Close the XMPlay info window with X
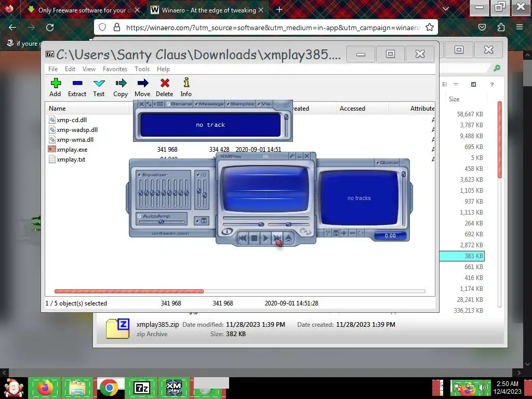 (x=141, y=104)
